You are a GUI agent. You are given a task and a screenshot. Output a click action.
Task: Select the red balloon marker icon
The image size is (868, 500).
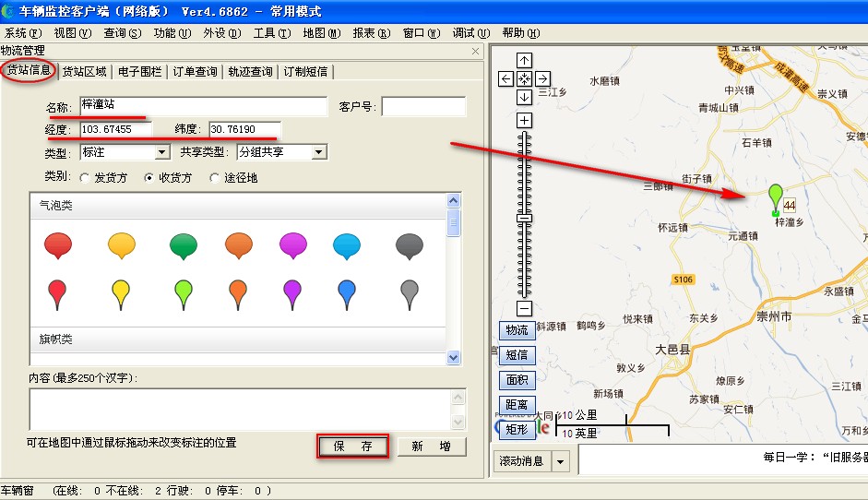[58, 245]
